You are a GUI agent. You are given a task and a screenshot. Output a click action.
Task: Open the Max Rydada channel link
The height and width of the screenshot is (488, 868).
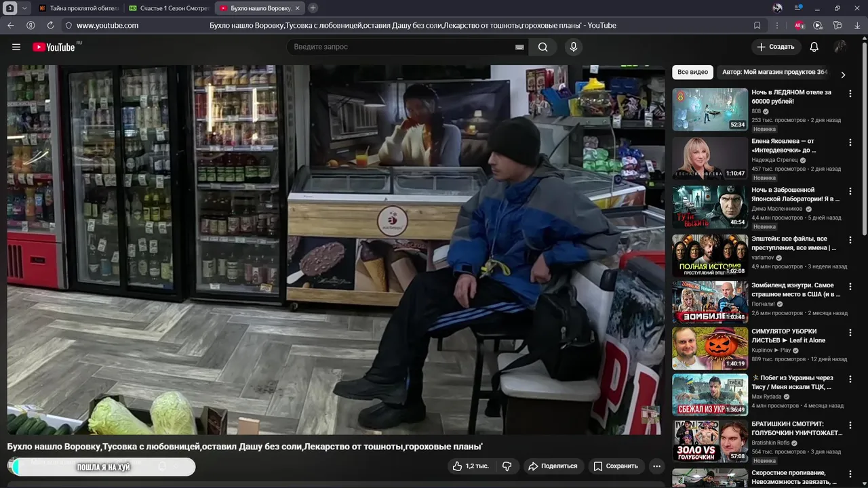tap(767, 396)
